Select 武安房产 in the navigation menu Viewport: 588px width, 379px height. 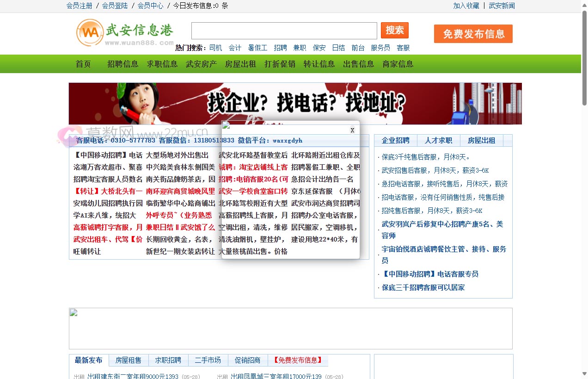(201, 64)
